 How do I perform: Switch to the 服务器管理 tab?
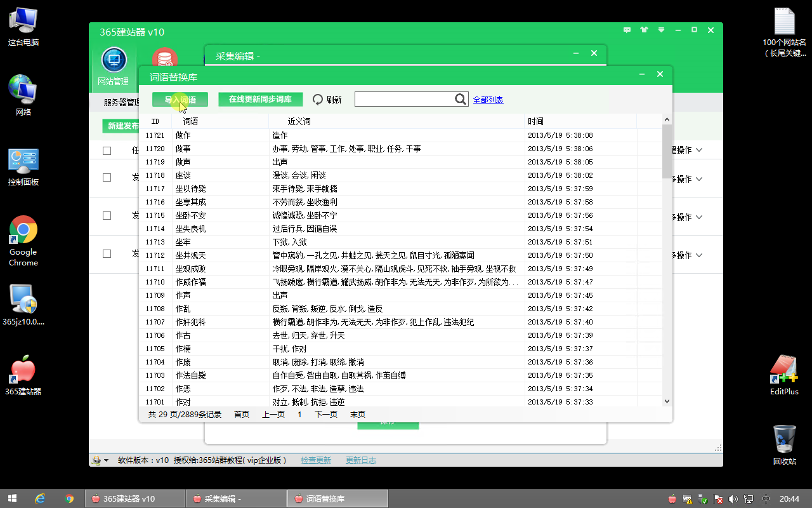click(x=121, y=102)
